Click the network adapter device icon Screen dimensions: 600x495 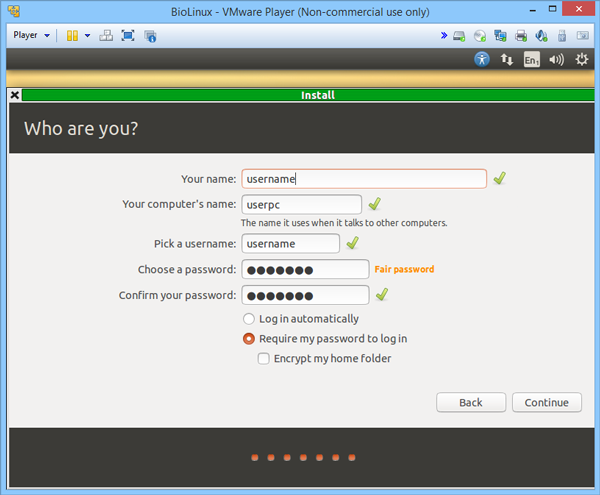(500, 36)
